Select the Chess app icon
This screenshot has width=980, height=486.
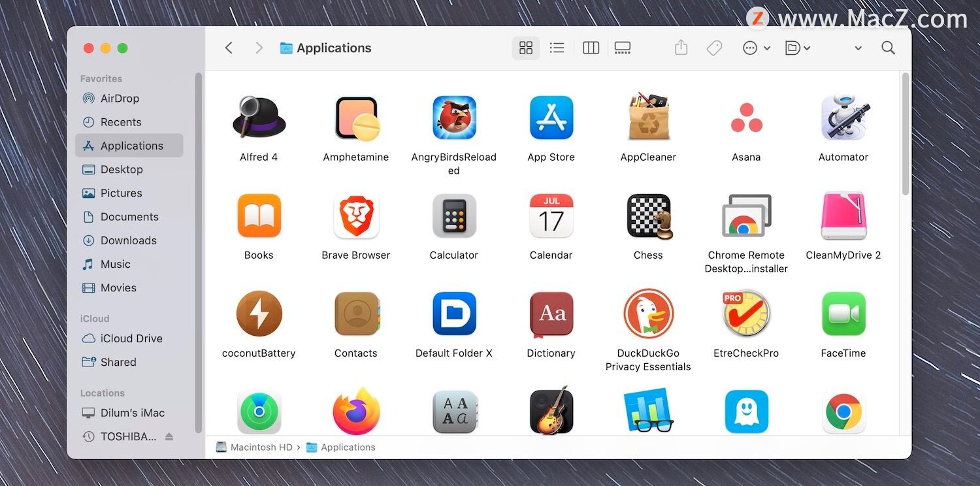click(649, 216)
